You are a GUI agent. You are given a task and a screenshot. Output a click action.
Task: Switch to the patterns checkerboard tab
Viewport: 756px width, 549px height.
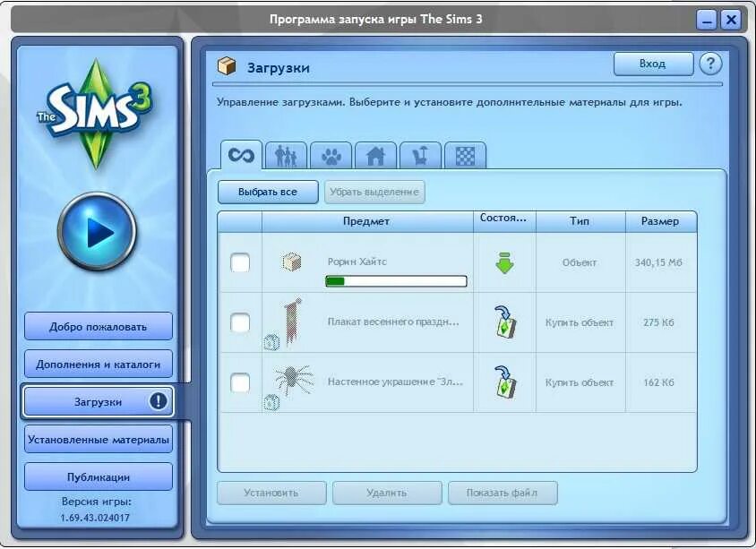465,156
